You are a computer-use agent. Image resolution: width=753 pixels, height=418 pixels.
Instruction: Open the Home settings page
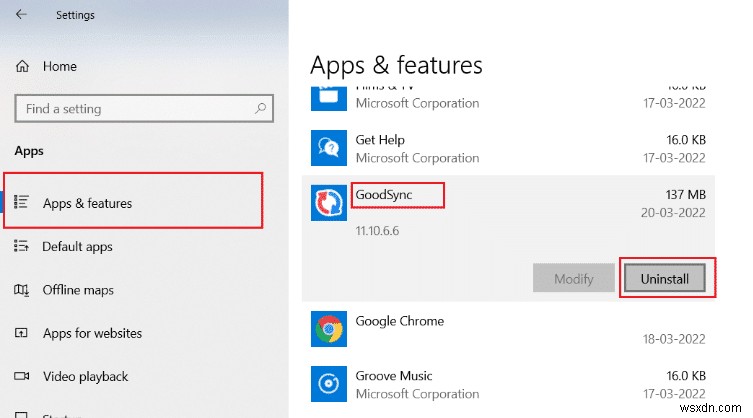click(60, 66)
